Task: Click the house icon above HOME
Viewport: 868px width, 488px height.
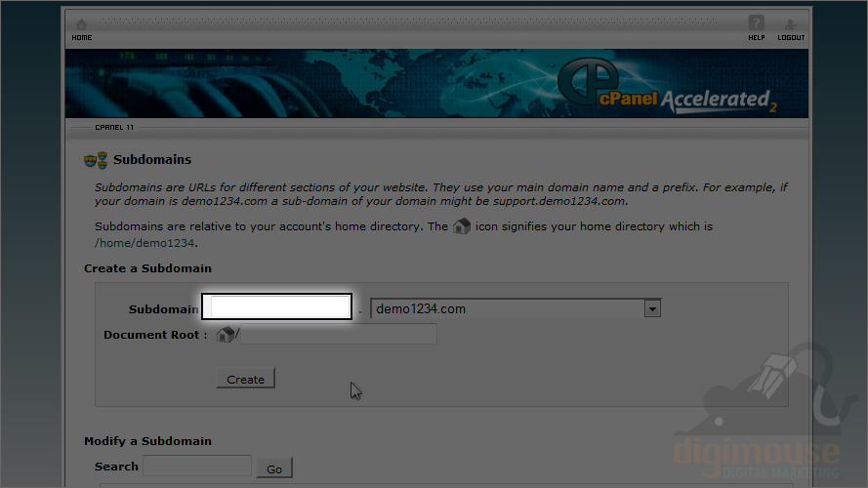Action: click(81, 24)
